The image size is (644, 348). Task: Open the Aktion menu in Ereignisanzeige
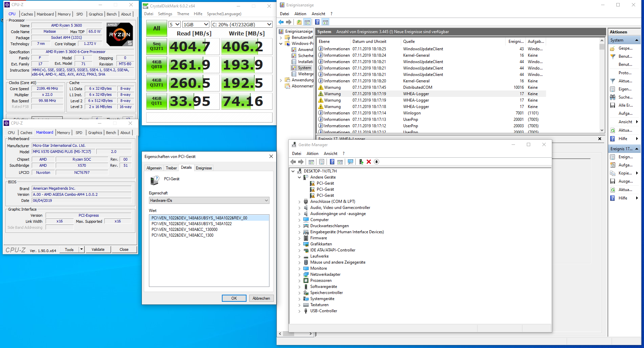pyautogui.click(x=300, y=14)
